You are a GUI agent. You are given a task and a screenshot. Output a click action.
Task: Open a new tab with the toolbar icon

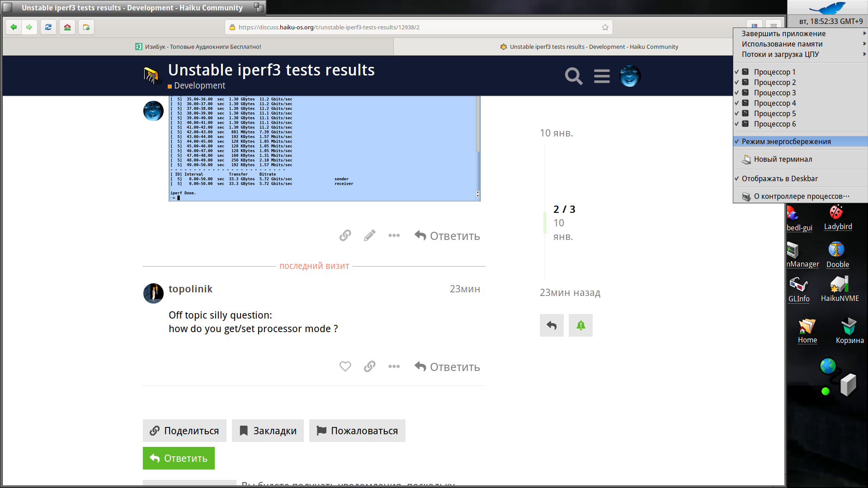[86, 27]
